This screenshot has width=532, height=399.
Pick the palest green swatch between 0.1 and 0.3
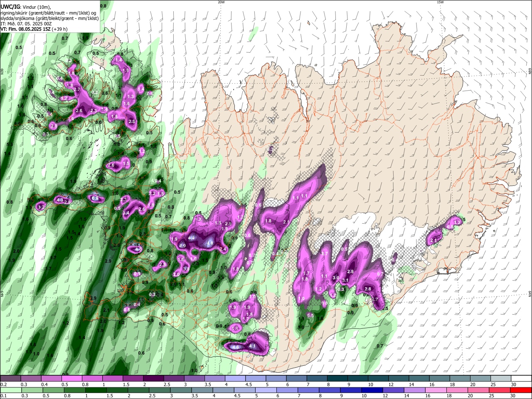click(x=11, y=390)
